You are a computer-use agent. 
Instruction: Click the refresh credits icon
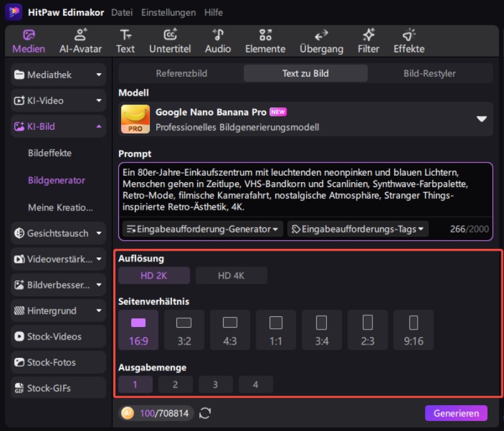tap(205, 413)
